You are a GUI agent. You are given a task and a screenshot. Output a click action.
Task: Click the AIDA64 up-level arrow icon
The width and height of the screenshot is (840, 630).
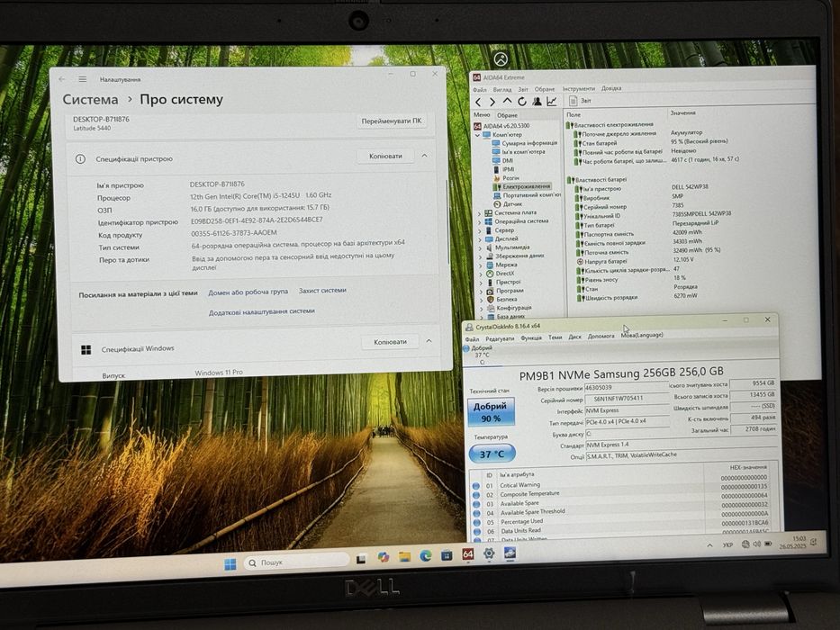pos(507,101)
